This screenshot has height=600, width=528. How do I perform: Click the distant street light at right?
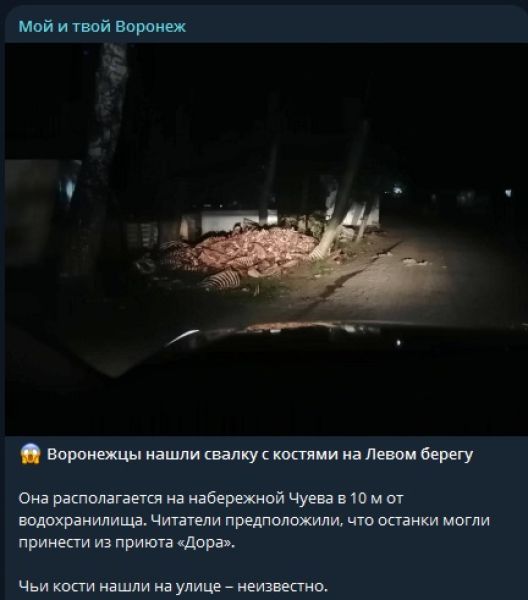pos(397,189)
